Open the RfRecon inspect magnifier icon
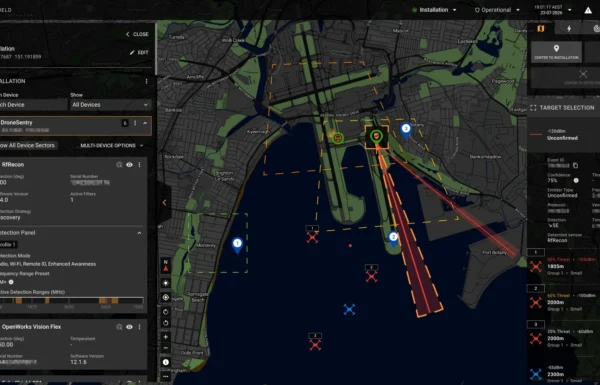Screen dimensions: 600x385 click(119, 165)
